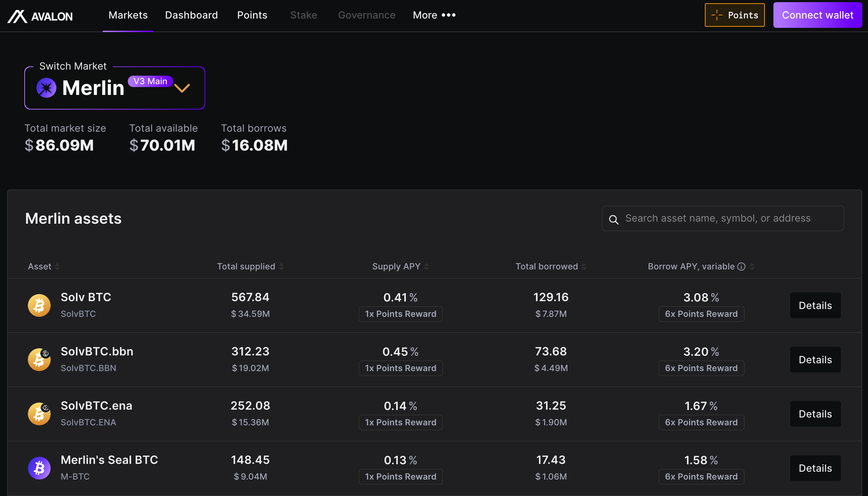Click the orange-bordered Points button

tap(735, 15)
